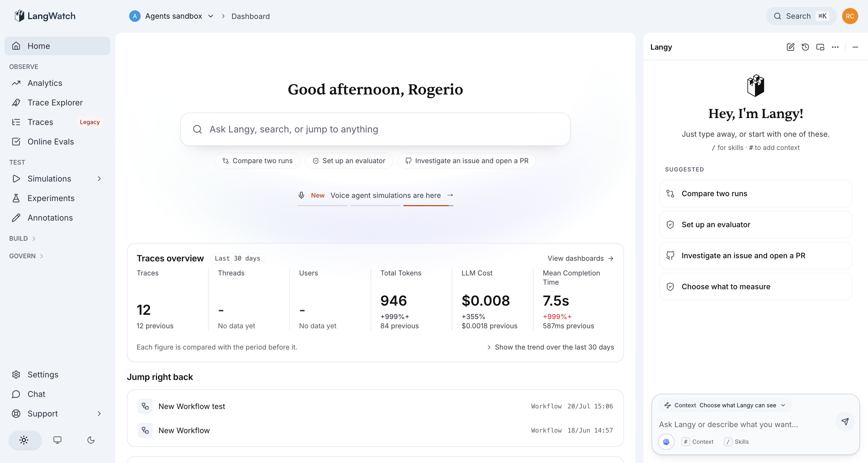Open the Context Choose what Langy can see dropdown
This screenshot has width=868, height=463.
tap(725, 405)
